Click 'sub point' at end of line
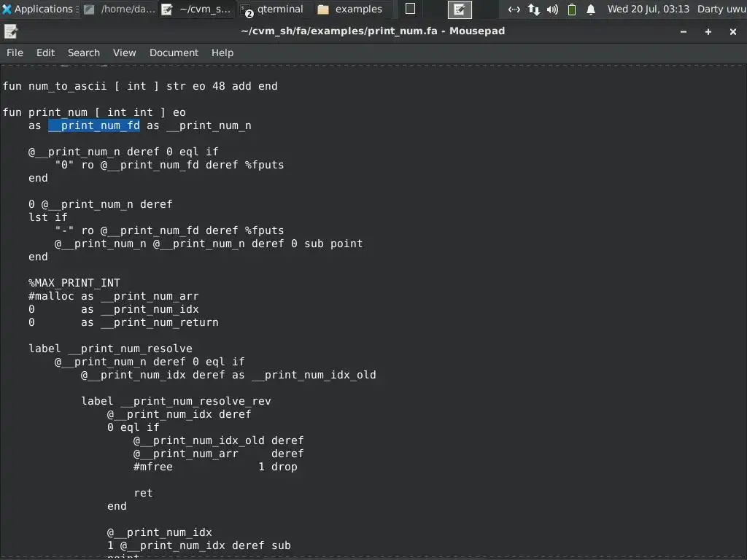747x560 pixels. click(x=333, y=244)
